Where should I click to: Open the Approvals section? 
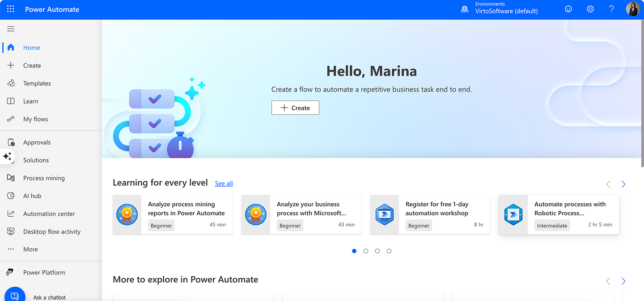37,142
